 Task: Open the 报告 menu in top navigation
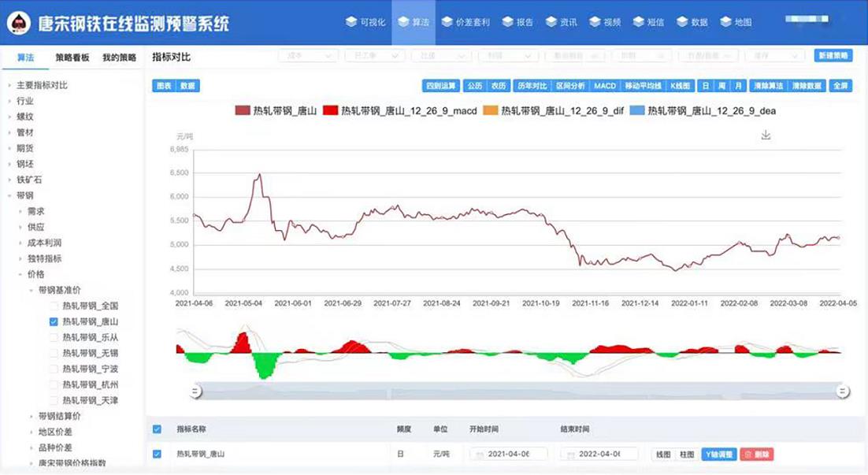(x=518, y=22)
